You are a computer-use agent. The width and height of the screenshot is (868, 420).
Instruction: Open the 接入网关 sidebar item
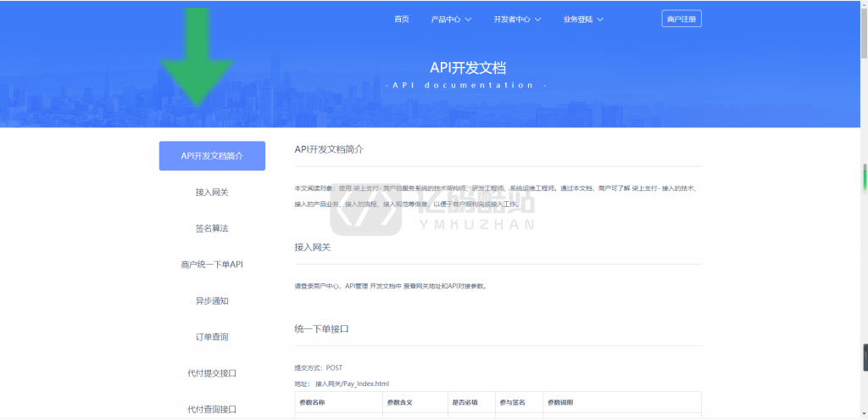point(212,193)
